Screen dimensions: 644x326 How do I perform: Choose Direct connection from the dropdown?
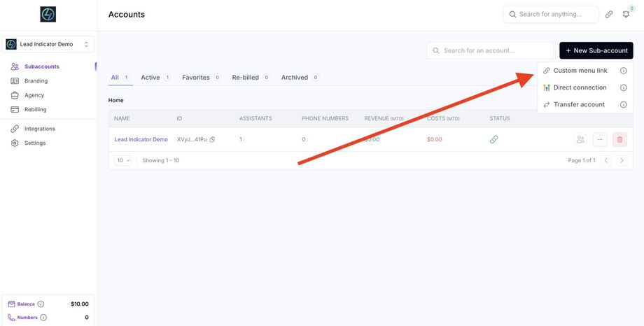click(x=580, y=87)
